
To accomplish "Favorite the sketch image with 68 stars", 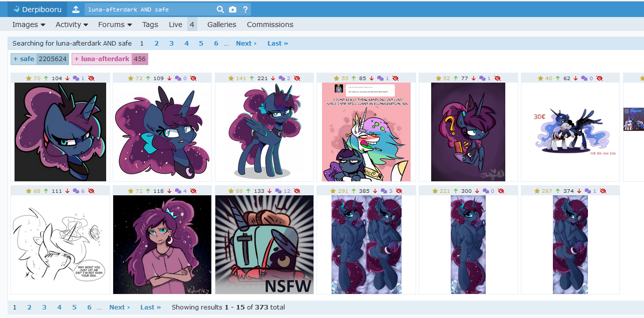I will pos(29,191).
